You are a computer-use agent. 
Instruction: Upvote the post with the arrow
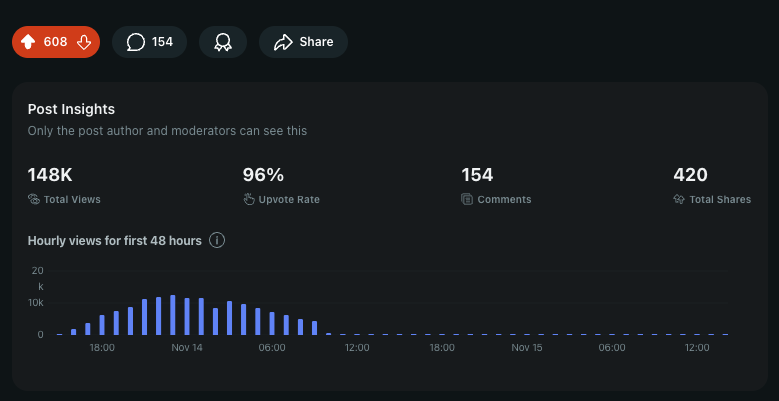(28, 42)
